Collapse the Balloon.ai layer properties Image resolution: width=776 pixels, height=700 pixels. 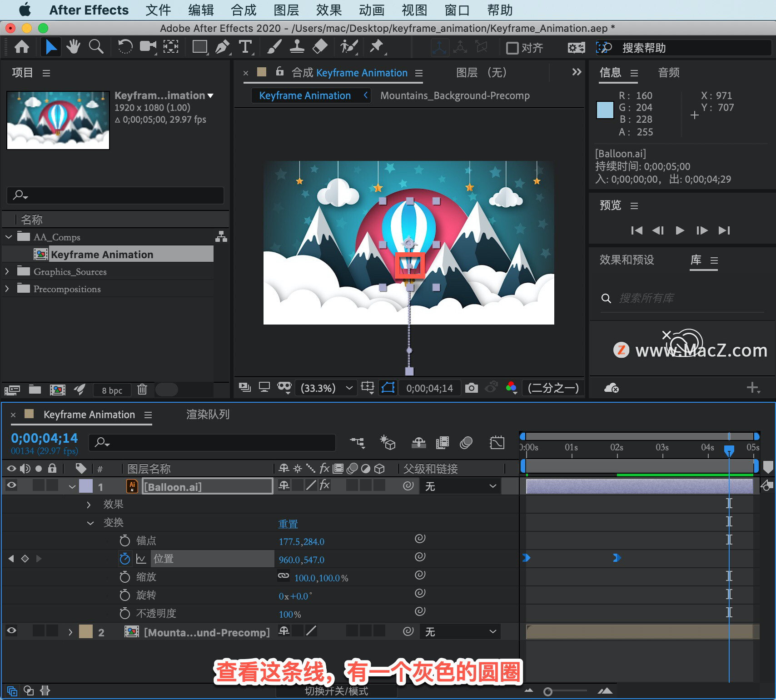click(72, 487)
